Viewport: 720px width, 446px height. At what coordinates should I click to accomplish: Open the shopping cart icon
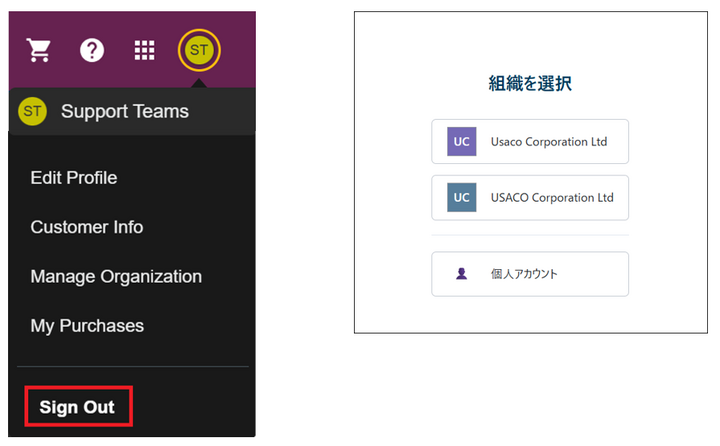point(39,50)
